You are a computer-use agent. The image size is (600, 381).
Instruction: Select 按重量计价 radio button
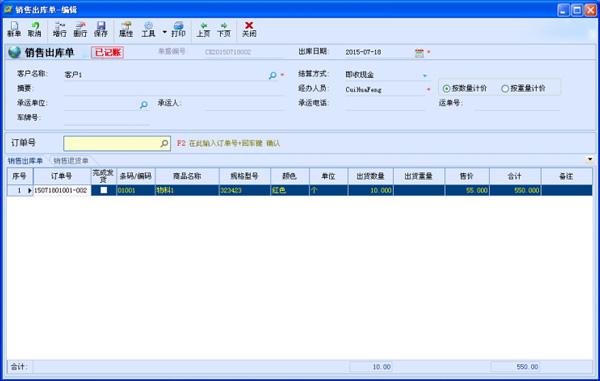505,89
